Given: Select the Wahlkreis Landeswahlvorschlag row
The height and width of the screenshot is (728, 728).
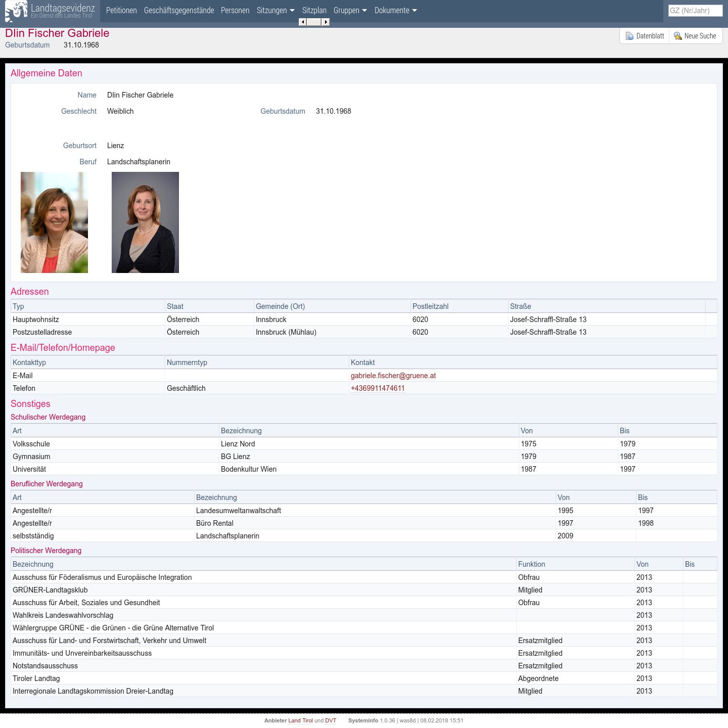Looking at the screenshot, I should [364, 615].
